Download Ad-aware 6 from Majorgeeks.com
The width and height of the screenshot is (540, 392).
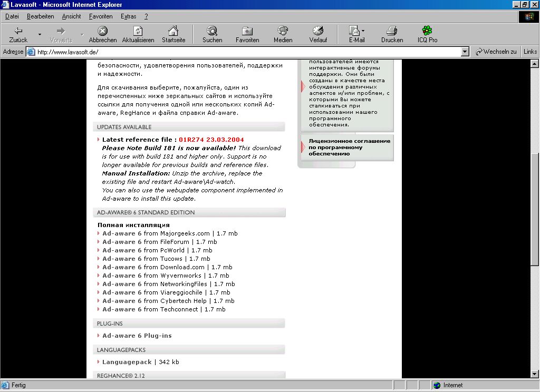(x=170, y=233)
